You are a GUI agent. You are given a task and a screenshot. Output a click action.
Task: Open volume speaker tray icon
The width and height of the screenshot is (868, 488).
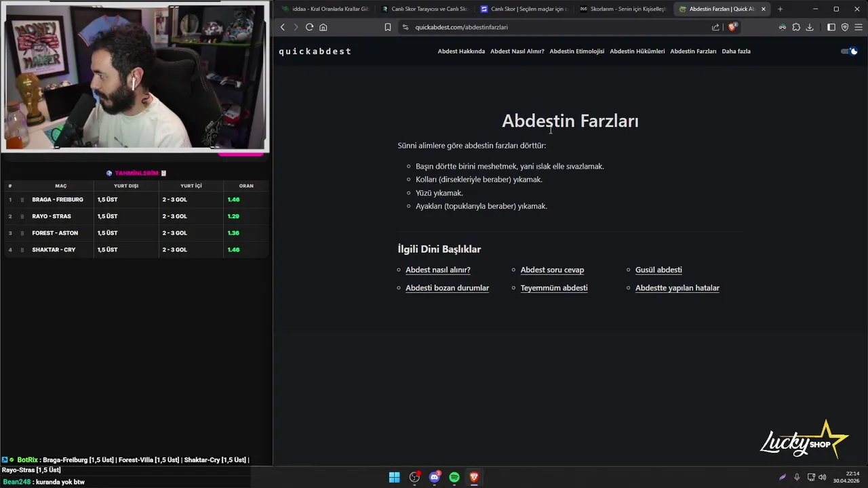coord(822,477)
